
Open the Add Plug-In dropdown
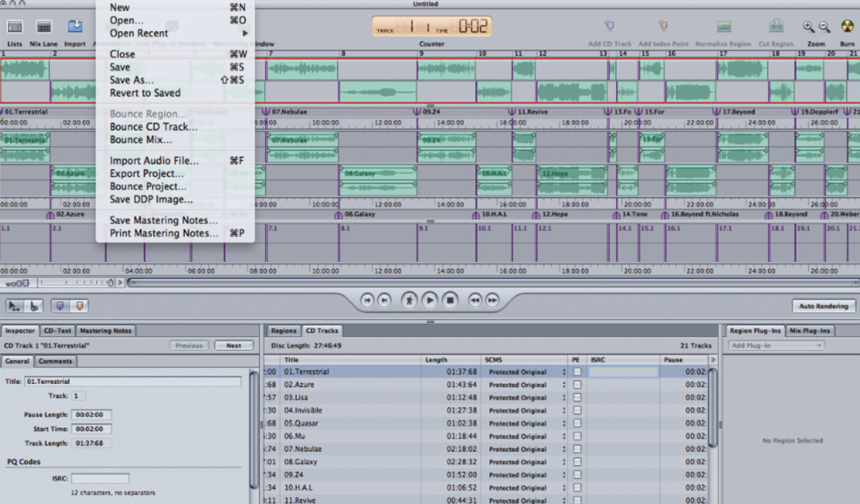coord(776,346)
